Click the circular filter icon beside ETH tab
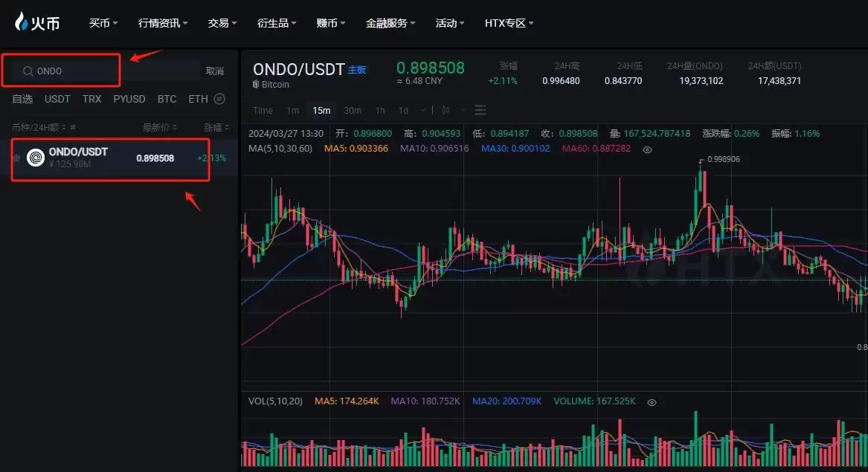 [x=219, y=98]
